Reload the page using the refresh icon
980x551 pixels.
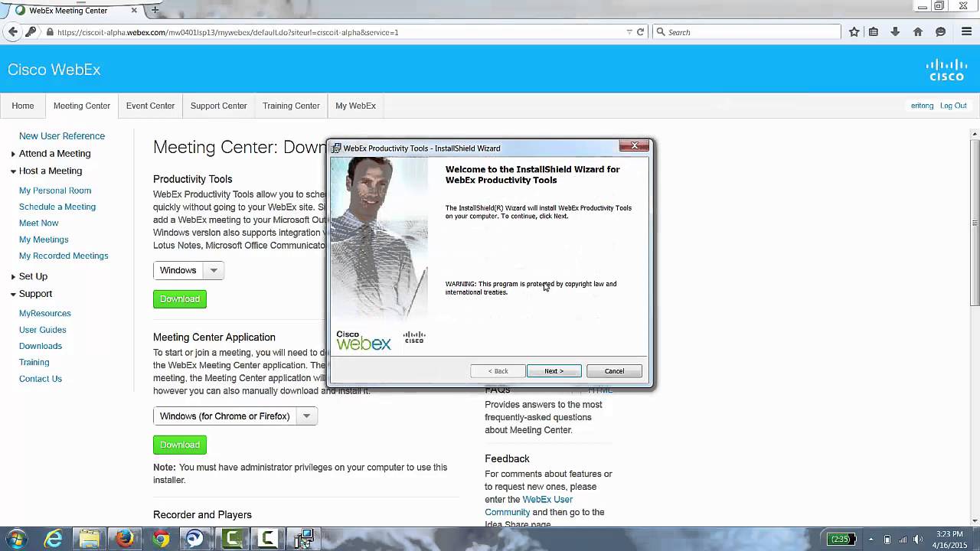[x=641, y=32]
